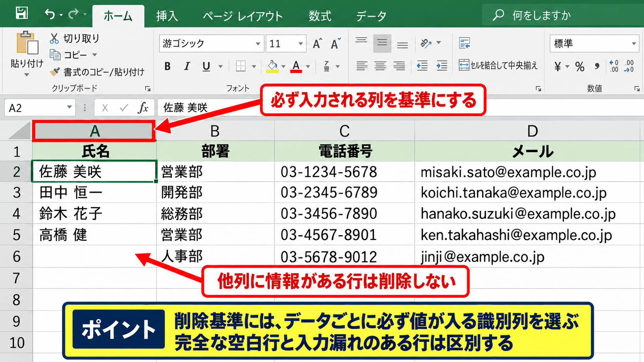
Task: Click the Save icon in quick access toolbar
Action: [x=22, y=13]
